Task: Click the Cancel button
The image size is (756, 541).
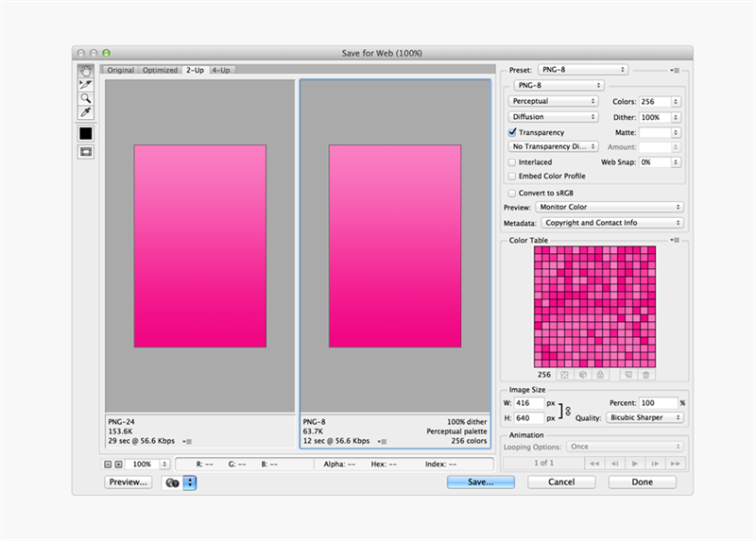Action: [x=561, y=482]
